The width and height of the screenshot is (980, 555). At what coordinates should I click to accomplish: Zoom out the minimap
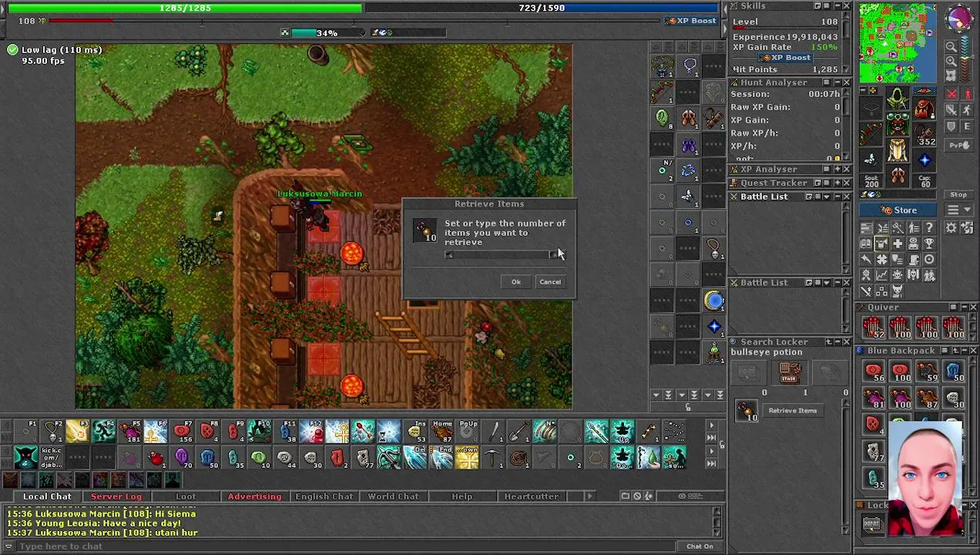951,47
